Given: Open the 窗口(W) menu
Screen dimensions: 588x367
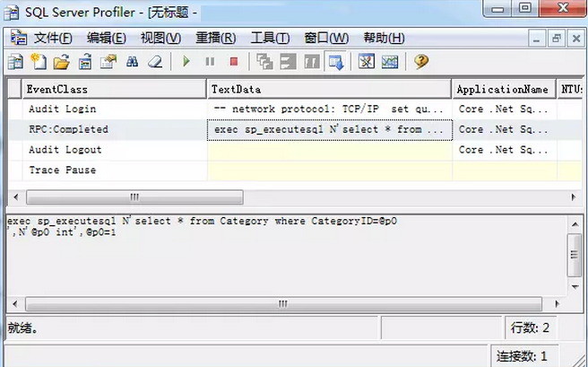Looking at the screenshot, I should point(326,38).
